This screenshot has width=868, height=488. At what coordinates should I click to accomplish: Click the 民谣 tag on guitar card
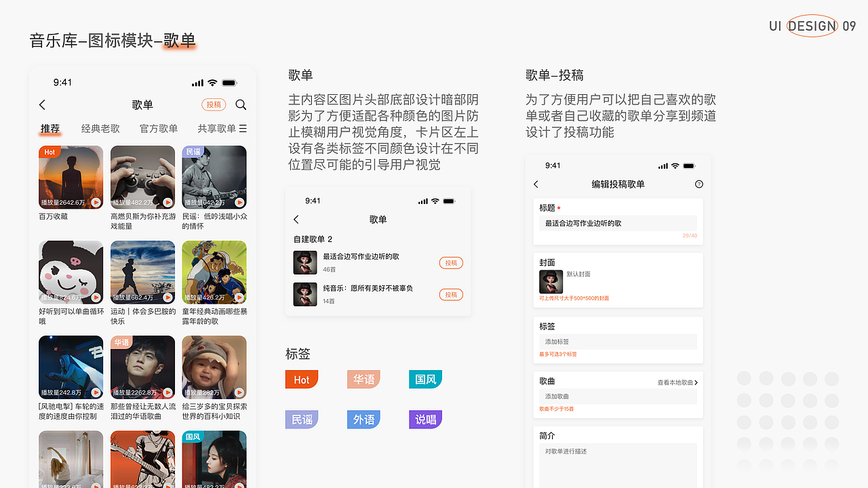(x=193, y=152)
